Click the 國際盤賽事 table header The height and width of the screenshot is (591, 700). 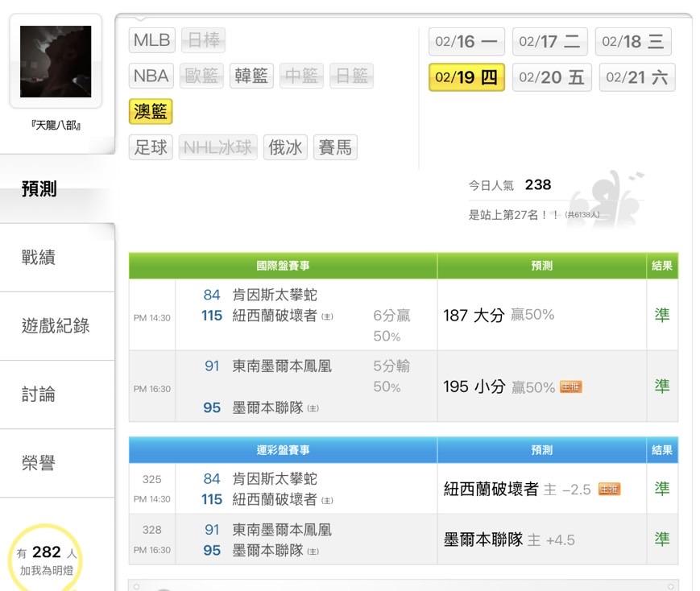point(283,266)
